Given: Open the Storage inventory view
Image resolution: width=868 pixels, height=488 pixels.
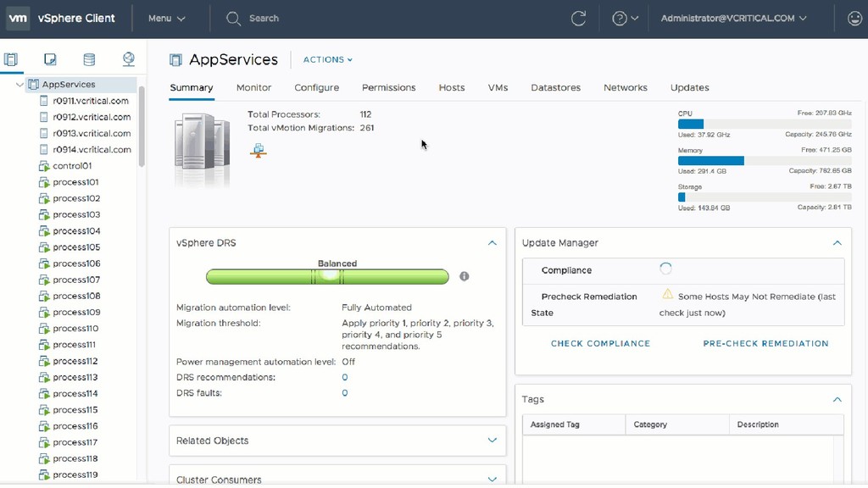Looking at the screenshot, I should tap(88, 59).
